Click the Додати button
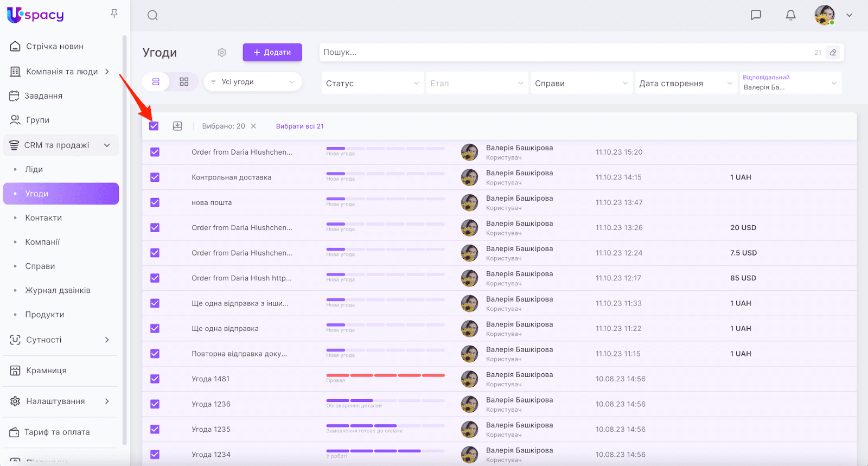 coord(272,53)
